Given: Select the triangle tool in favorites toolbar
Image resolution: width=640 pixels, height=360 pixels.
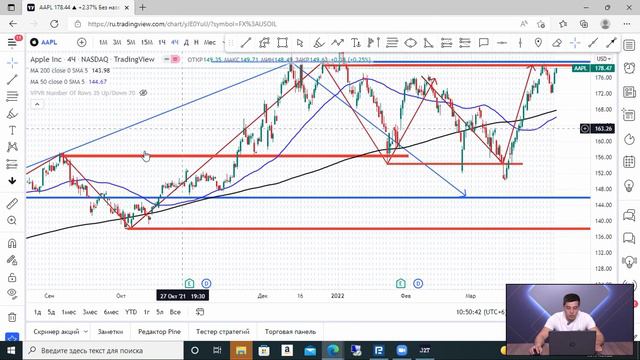Looking at the screenshot, I should tap(428, 42).
